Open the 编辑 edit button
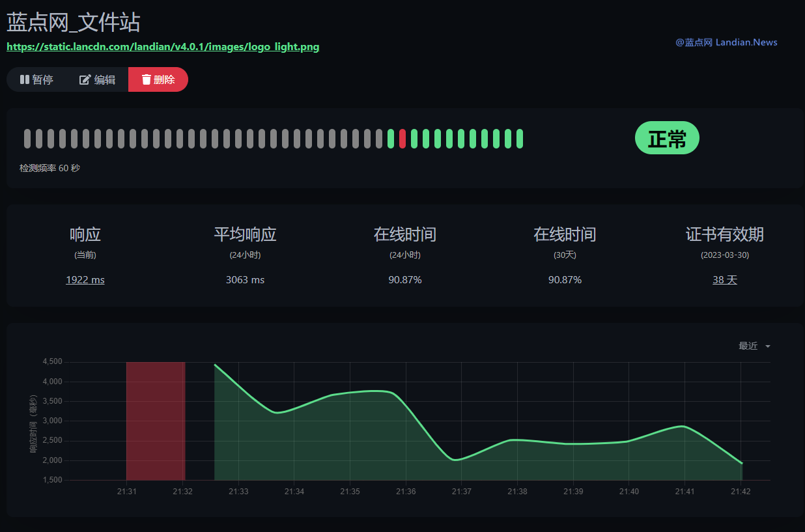805x532 pixels. [x=97, y=79]
